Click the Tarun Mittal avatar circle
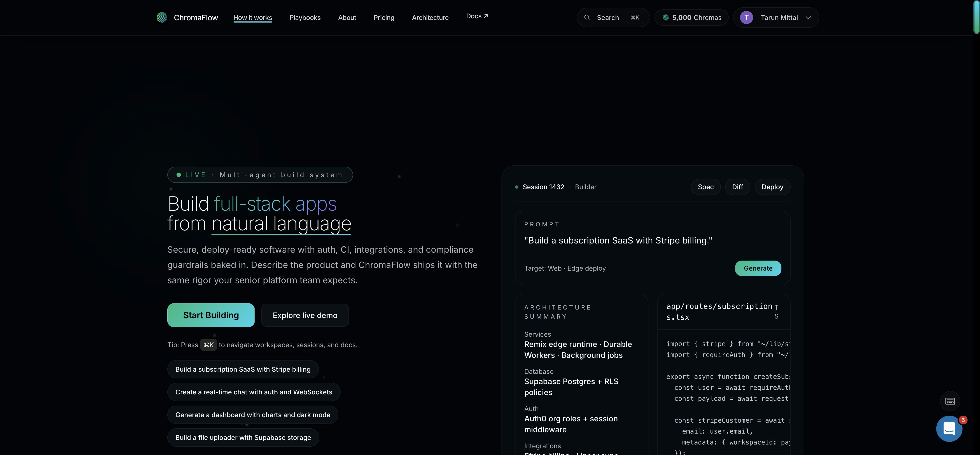 coord(746,17)
